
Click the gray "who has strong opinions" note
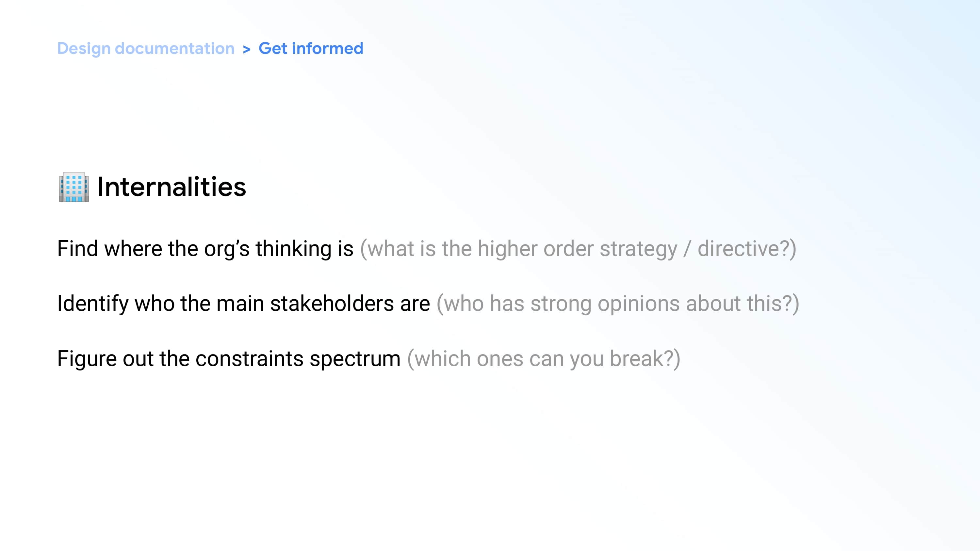click(x=617, y=304)
